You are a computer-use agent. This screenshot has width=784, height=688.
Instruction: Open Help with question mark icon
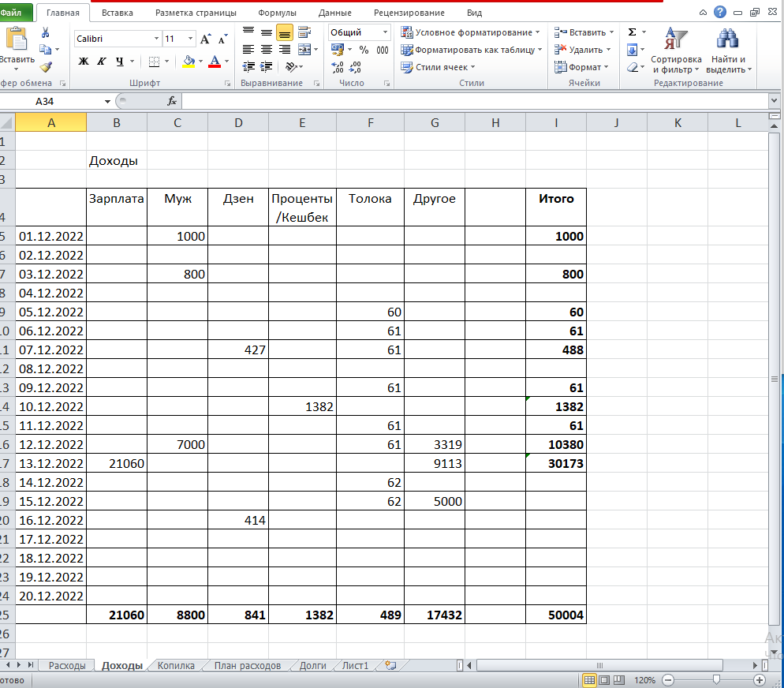coord(720,12)
